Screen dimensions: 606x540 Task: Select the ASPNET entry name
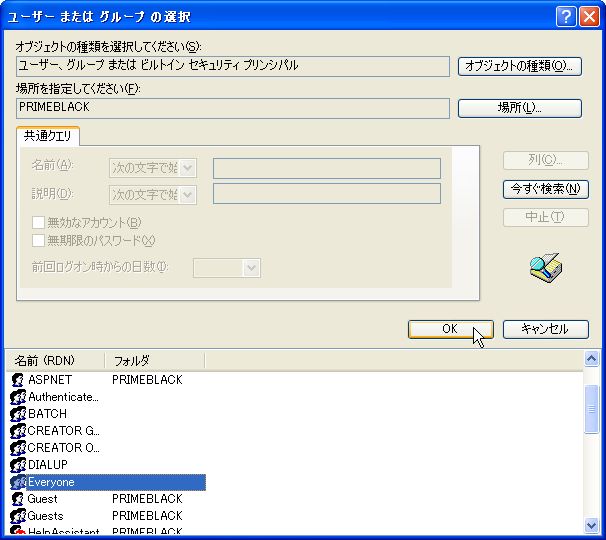(x=50, y=380)
